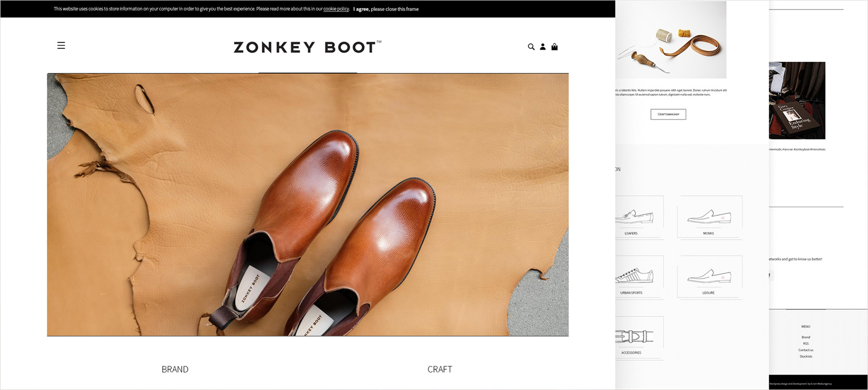Open the Accessories belt icon

(634, 336)
